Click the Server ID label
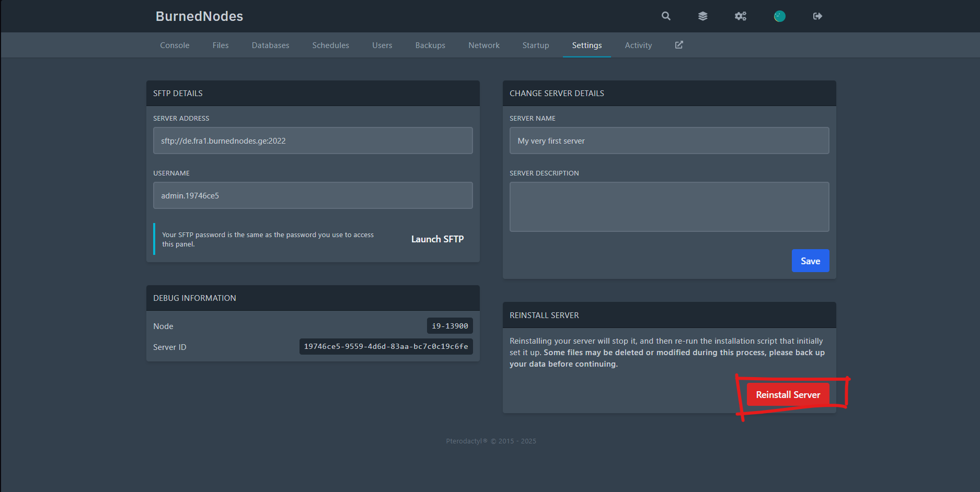Screen dimensions: 980x492 169,347
